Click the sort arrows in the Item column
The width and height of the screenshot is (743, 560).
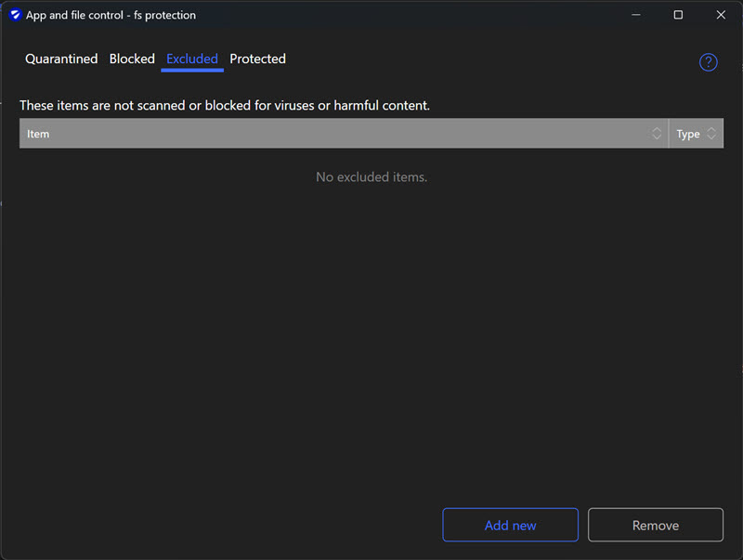pos(657,134)
